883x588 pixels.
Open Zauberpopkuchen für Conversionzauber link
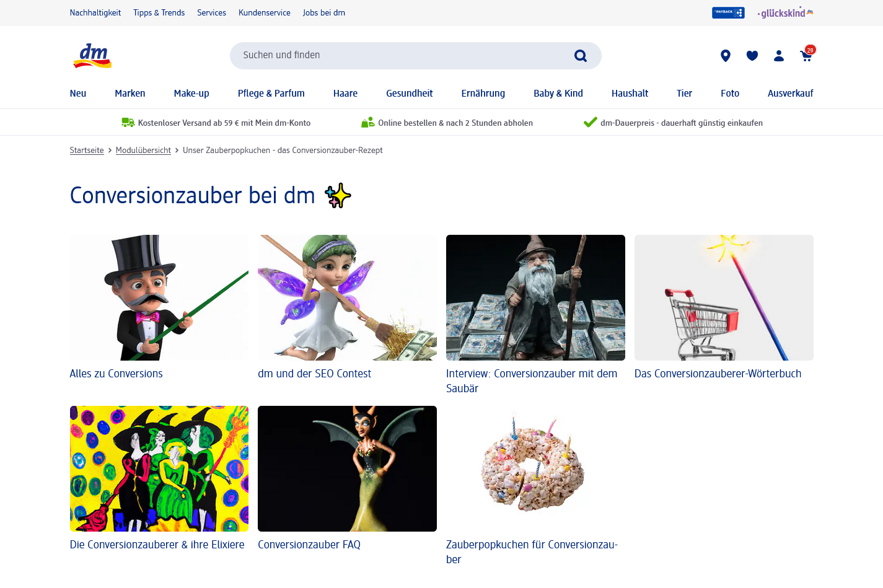[532, 552]
